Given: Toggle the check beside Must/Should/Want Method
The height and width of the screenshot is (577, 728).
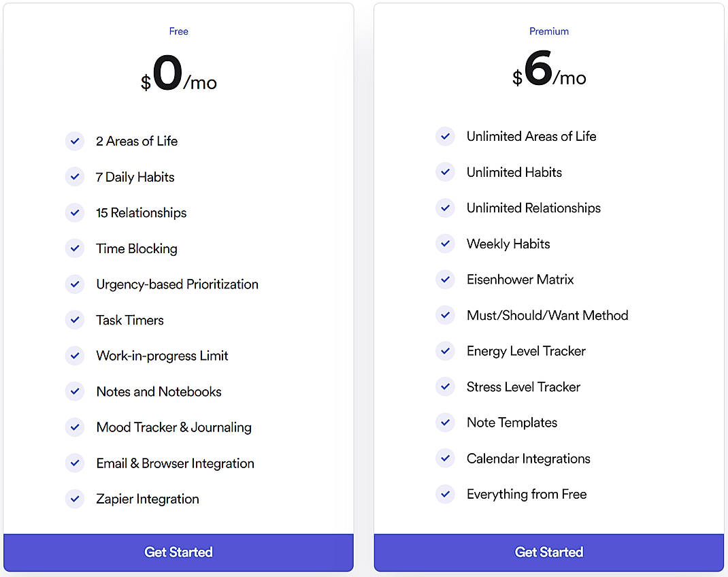Looking at the screenshot, I should point(445,315).
